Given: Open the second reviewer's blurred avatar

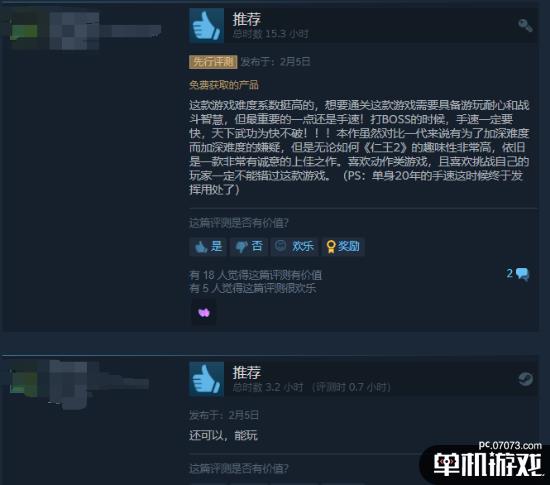Looking at the screenshot, I should [x=24, y=383].
